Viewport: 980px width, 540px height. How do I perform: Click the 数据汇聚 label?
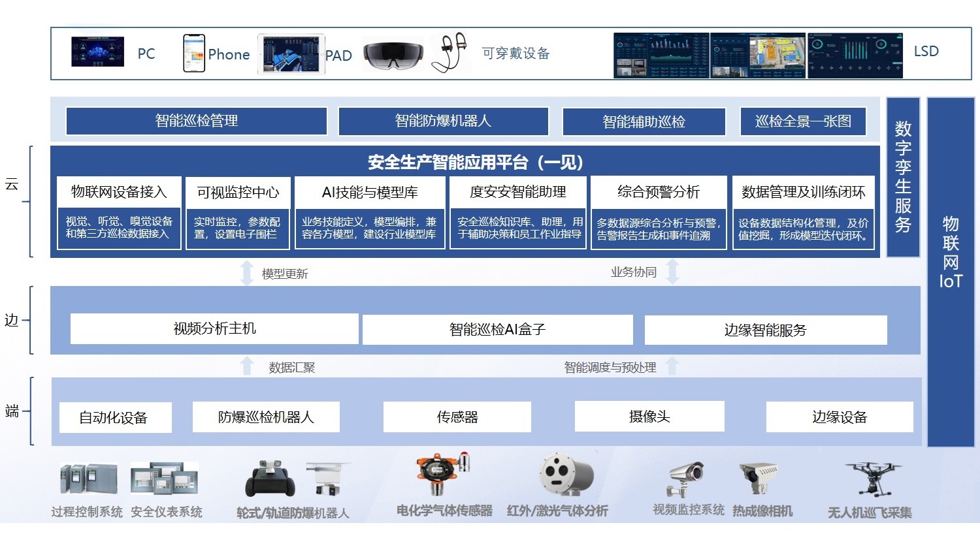click(292, 368)
